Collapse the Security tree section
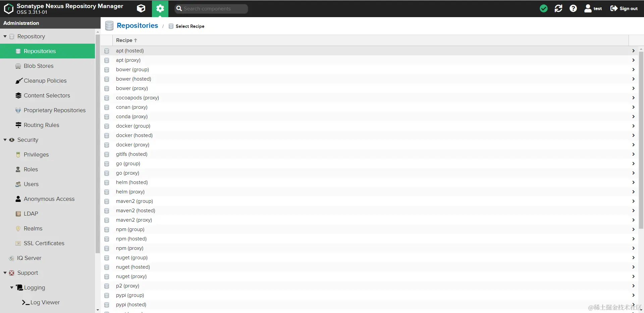 tap(5, 140)
